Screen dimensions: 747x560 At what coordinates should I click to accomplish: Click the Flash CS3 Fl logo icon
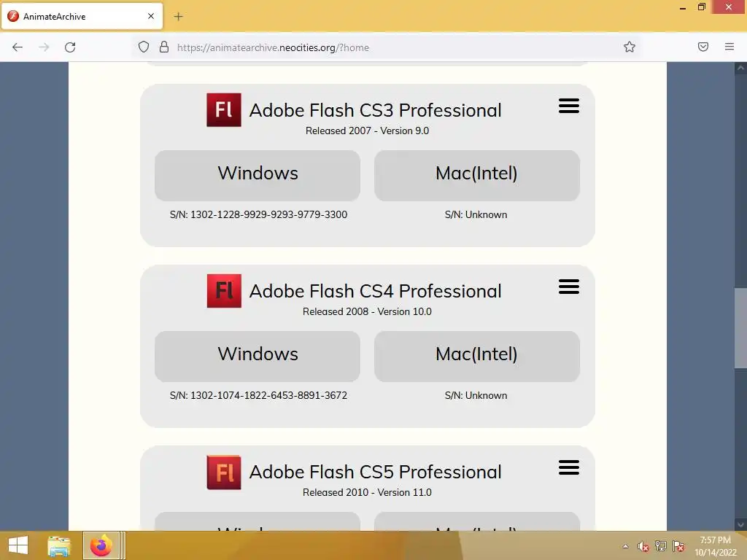coord(223,109)
